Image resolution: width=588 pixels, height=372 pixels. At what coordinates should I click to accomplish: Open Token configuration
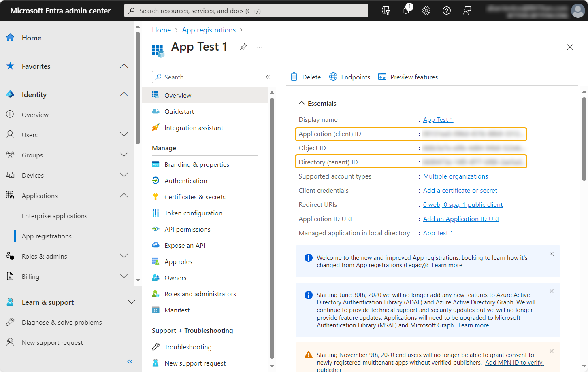[192, 213]
